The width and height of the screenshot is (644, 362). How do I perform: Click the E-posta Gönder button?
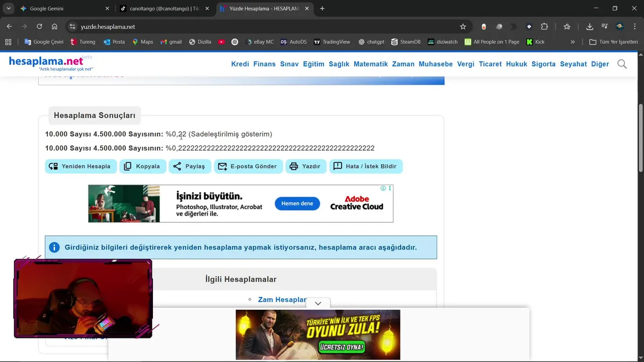249,166
